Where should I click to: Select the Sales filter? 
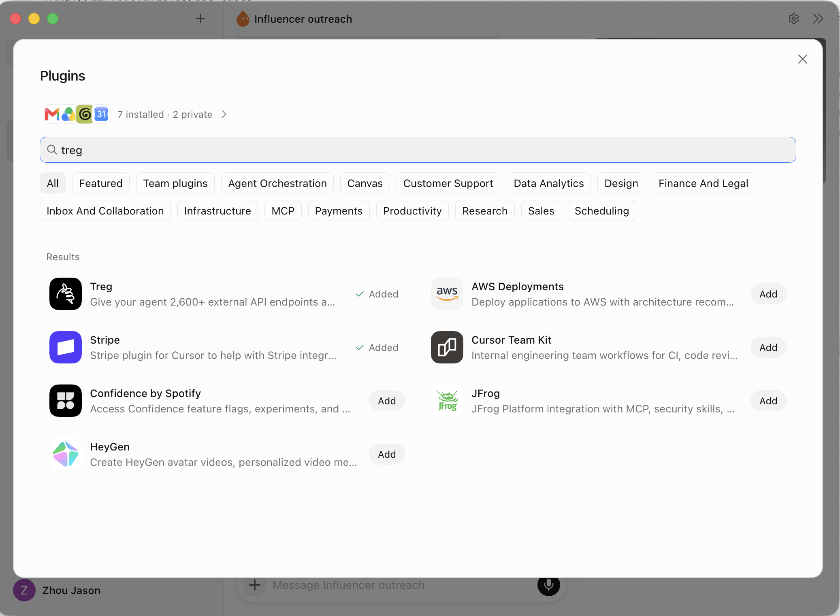click(541, 211)
